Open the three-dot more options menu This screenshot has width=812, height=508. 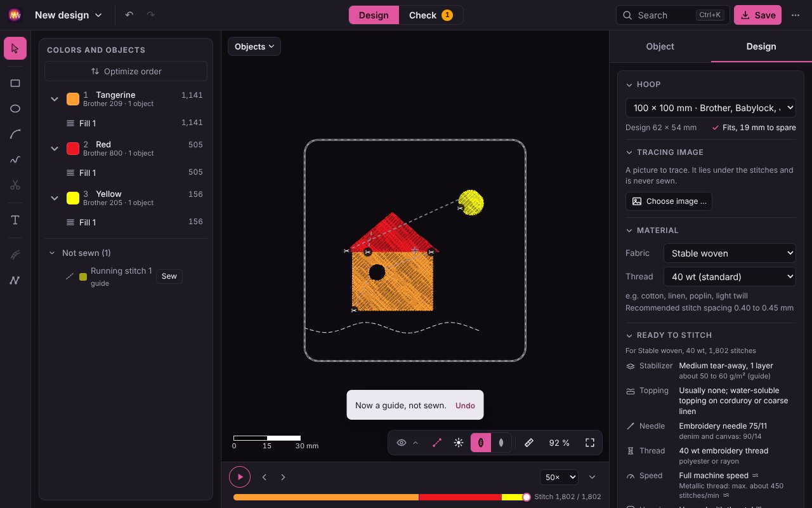(x=796, y=15)
